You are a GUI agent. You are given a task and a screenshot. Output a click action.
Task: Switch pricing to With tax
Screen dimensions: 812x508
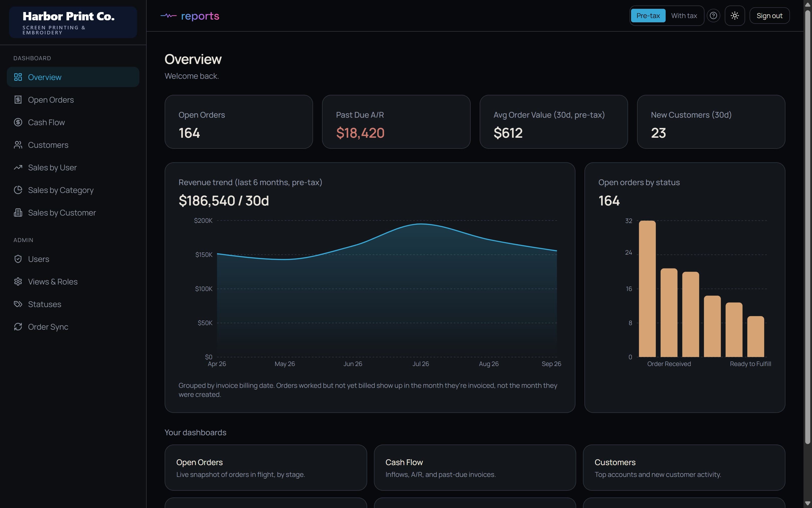tap(684, 16)
